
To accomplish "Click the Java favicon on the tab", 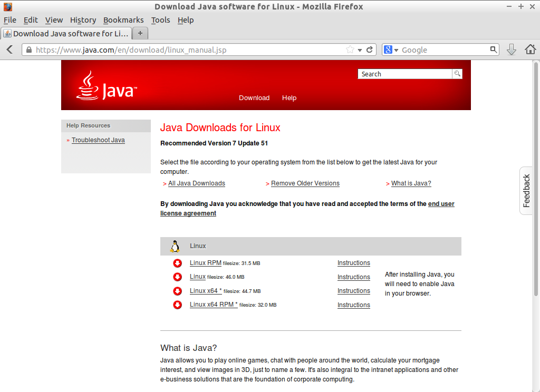I will (7, 33).
